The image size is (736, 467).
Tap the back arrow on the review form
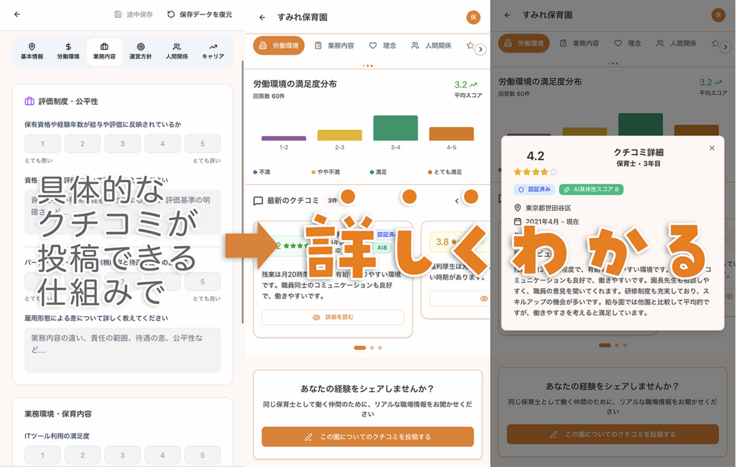(17, 14)
